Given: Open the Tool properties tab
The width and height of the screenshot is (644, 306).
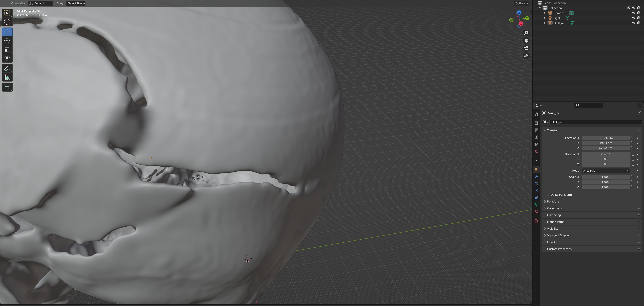Looking at the screenshot, I should coord(536,114).
